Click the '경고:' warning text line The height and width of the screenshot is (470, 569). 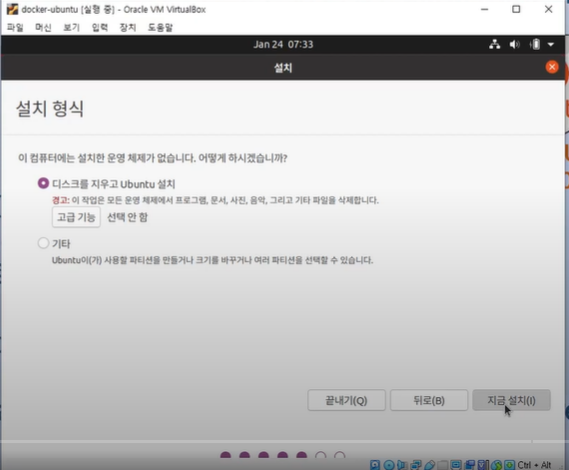tap(216, 200)
